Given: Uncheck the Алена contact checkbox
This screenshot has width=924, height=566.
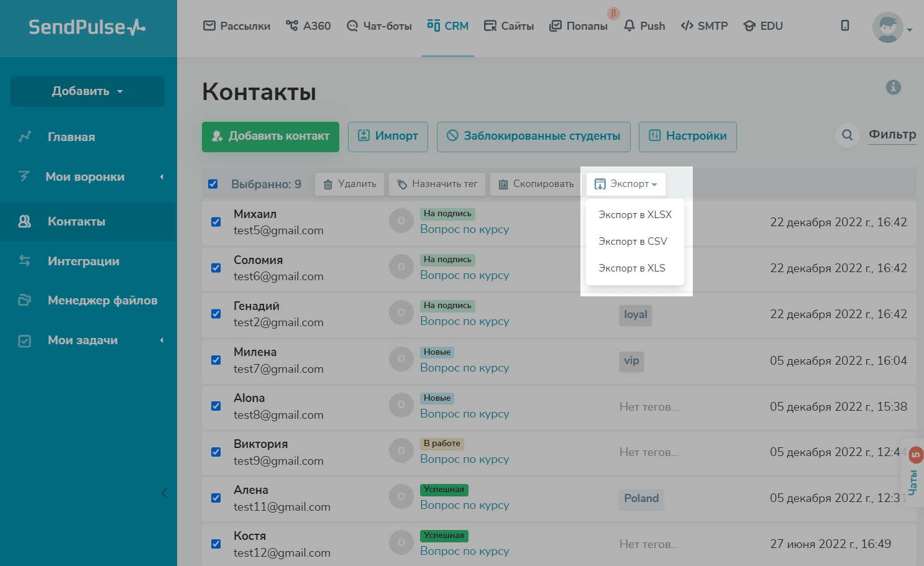Looking at the screenshot, I should [216, 498].
